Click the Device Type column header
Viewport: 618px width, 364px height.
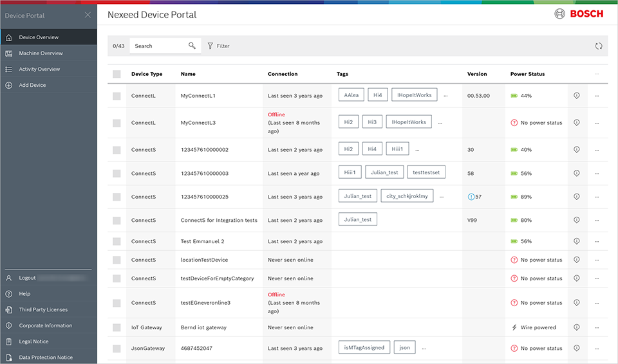[147, 74]
